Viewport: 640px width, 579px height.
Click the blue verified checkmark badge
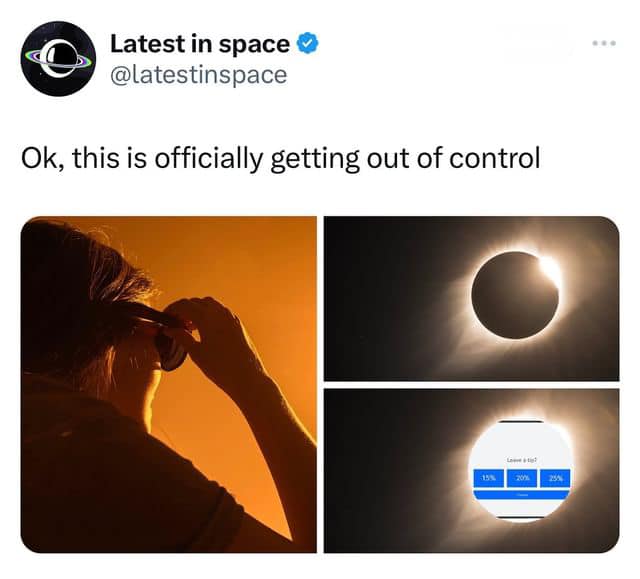(x=307, y=43)
